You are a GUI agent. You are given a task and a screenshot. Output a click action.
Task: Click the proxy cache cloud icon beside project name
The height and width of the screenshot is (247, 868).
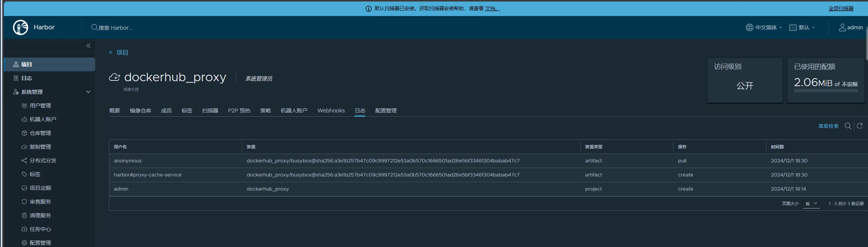(x=115, y=77)
